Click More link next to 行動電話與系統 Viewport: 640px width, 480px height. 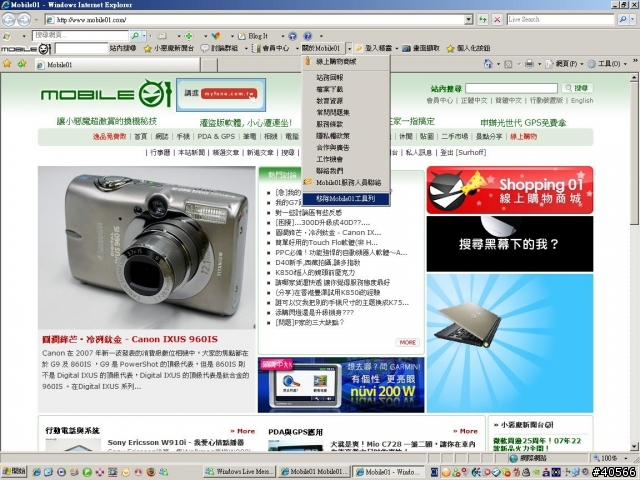(242, 431)
